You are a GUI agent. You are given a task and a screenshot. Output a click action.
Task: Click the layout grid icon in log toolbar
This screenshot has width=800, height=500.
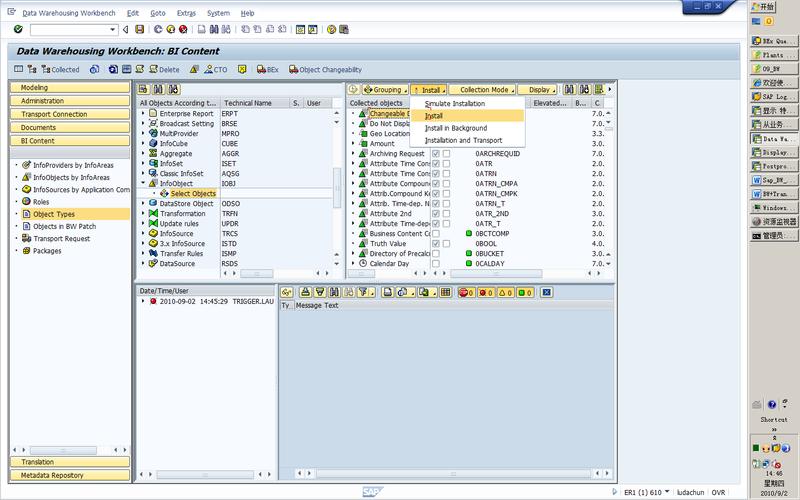tap(445, 292)
